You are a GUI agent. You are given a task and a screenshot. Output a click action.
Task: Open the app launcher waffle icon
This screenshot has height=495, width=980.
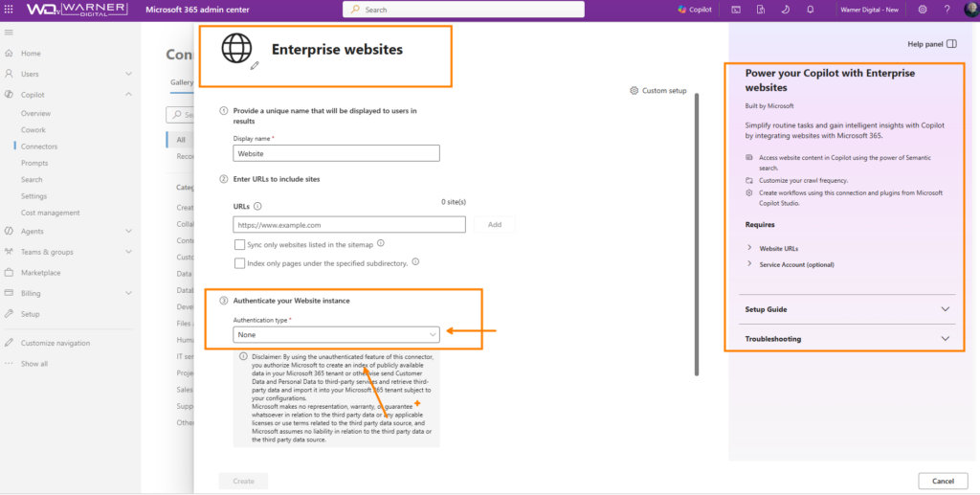tap(9, 10)
